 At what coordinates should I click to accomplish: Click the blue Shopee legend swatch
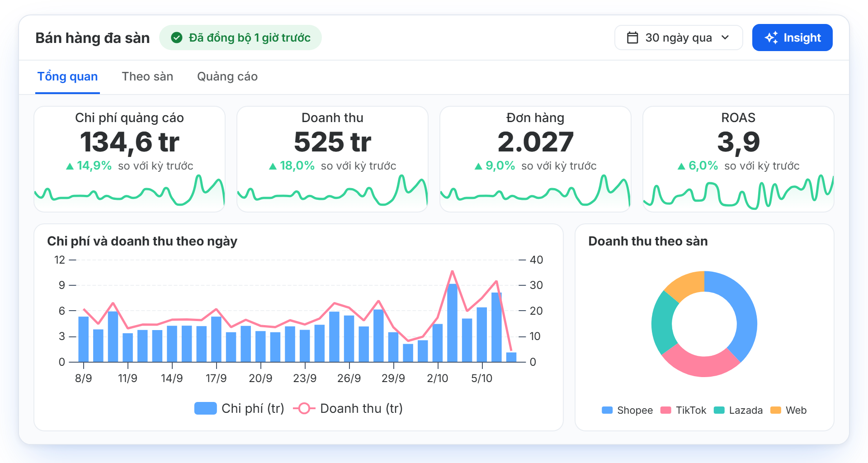pos(607,410)
